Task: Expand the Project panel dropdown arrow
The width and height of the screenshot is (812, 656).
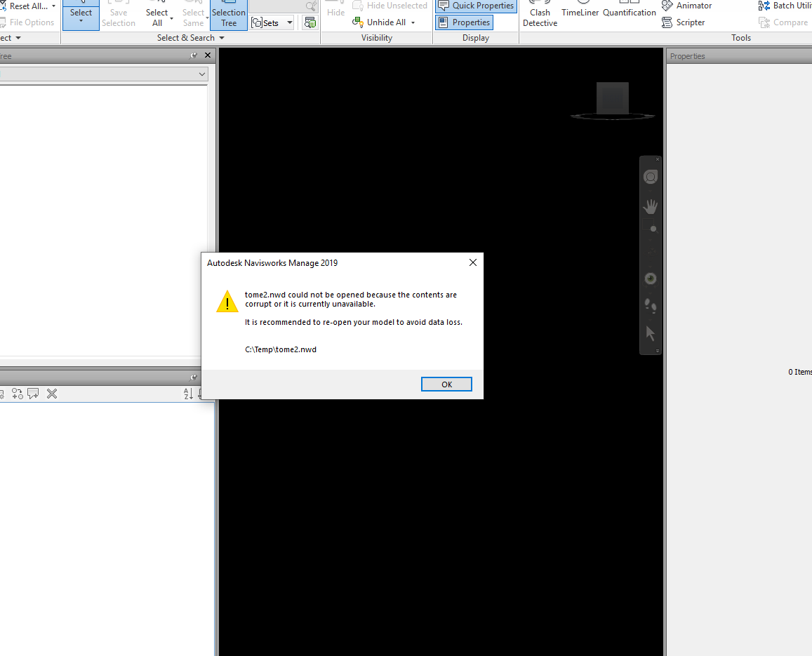Action: point(18,38)
